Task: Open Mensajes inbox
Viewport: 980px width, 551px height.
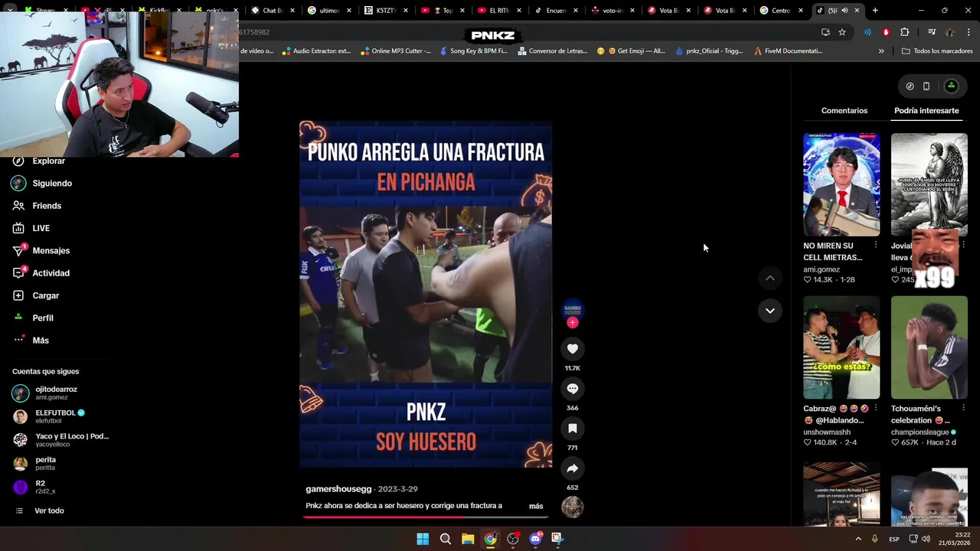Action: point(41,250)
